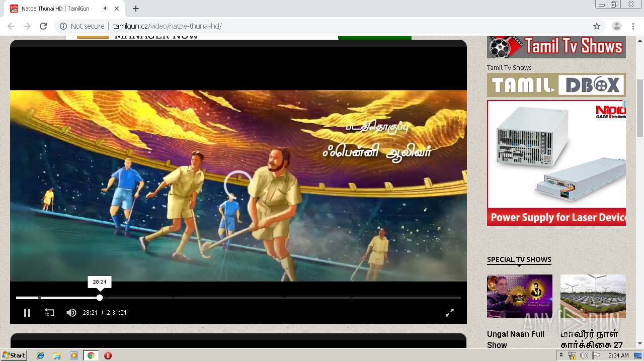Rewind video 10 seconds
Viewport: 644px width, 362px height.
(x=49, y=313)
